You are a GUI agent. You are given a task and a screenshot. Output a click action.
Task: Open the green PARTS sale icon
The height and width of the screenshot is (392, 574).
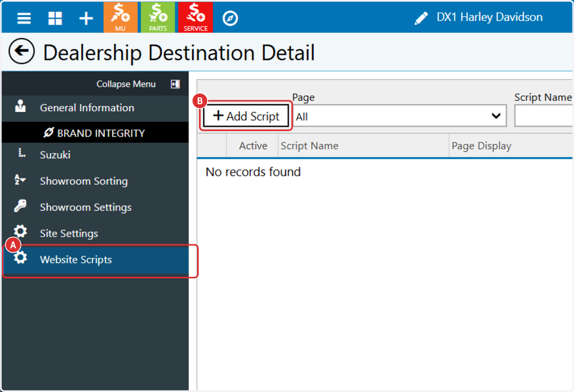click(x=158, y=17)
